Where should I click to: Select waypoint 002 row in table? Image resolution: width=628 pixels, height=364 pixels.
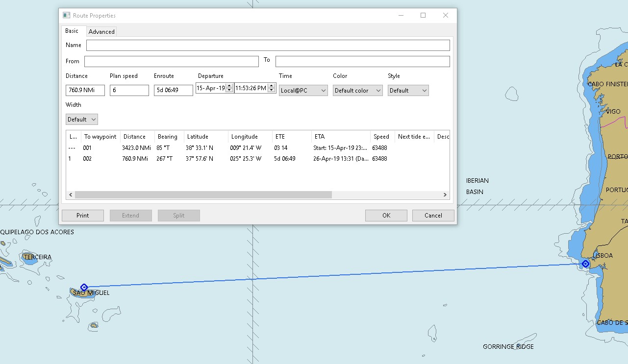(258, 159)
